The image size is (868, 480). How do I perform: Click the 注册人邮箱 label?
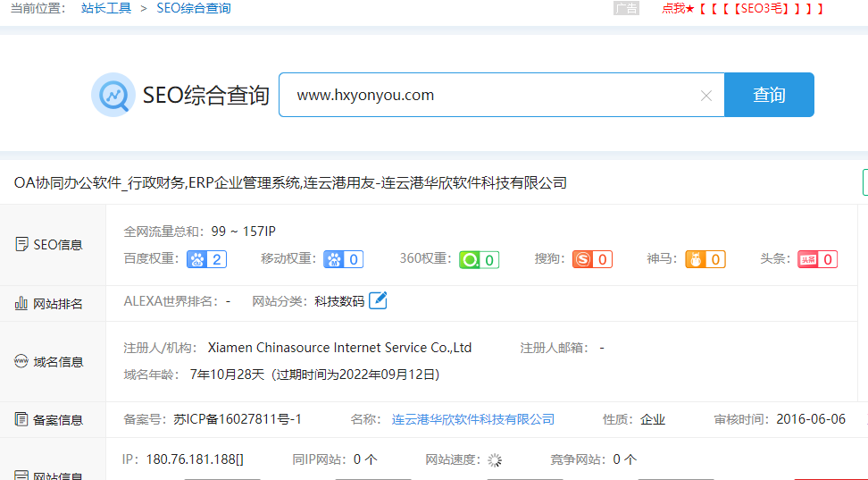[x=555, y=348]
